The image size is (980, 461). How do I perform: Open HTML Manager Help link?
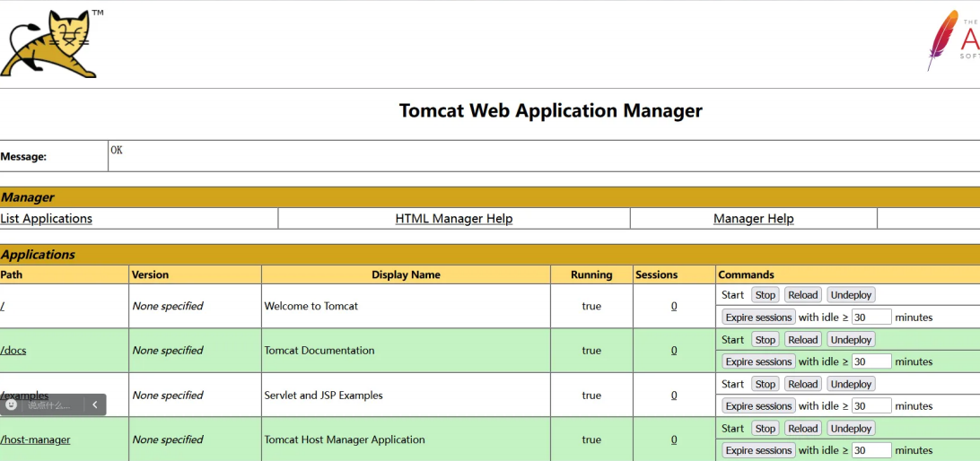click(454, 219)
